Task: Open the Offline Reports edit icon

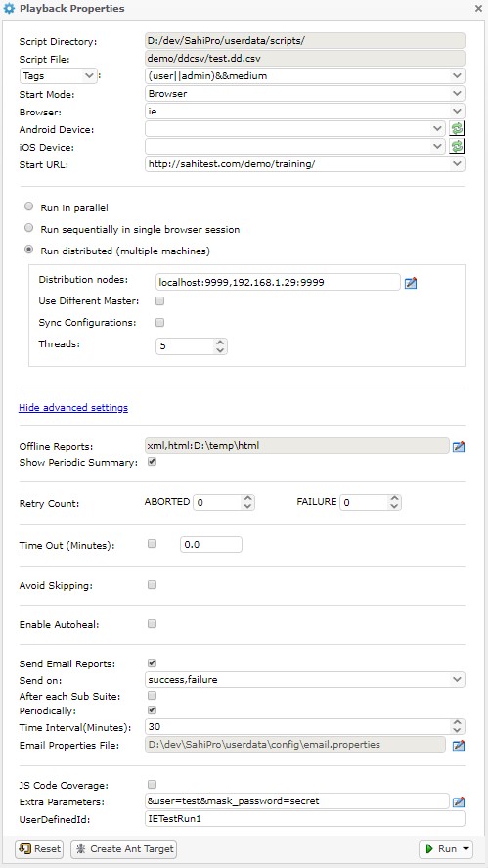Action: tap(458, 447)
